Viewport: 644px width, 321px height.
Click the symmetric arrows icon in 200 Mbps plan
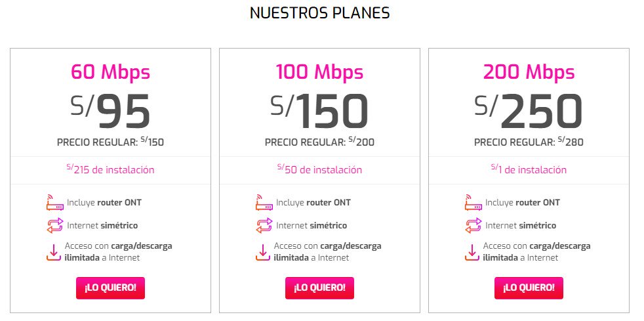(473, 226)
